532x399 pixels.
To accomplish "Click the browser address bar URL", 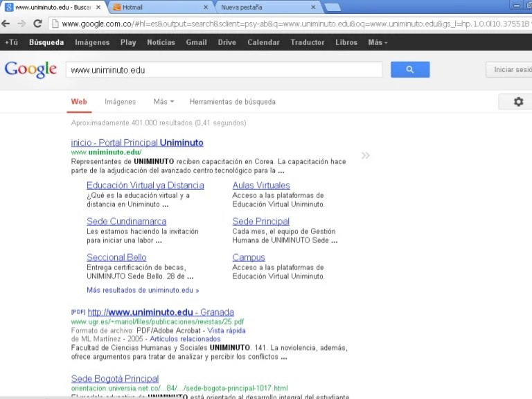I will tap(294, 24).
